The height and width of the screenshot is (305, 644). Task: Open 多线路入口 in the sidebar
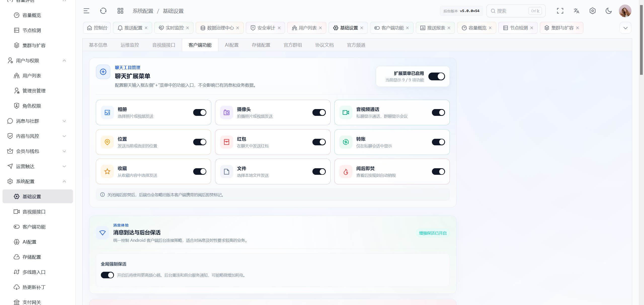(x=38, y=272)
